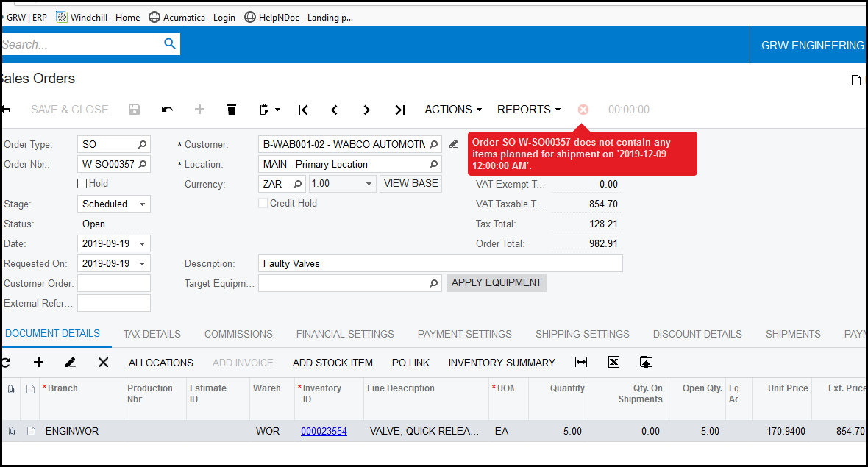This screenshot has height=467, width=868.
Task: Switch to the SHIPPING SETTINGS tab
Action: (582, 334)
